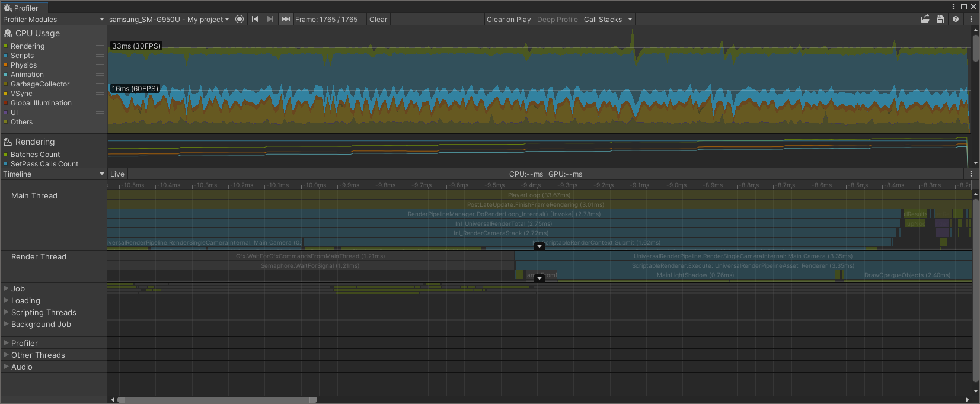Click the horizontal timeline scrollbar thumb

[217, 400]
